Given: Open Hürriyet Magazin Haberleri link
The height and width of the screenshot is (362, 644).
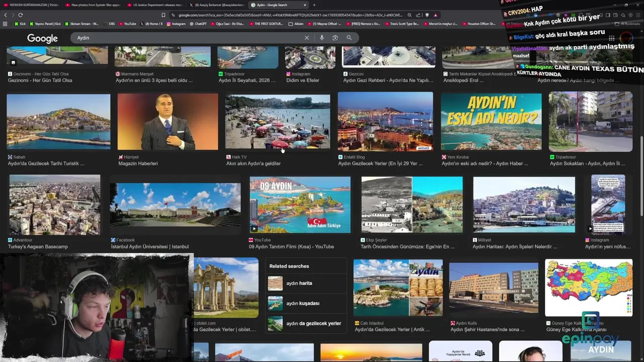Looking at the screenshot, I should click(x=138, y=163).
